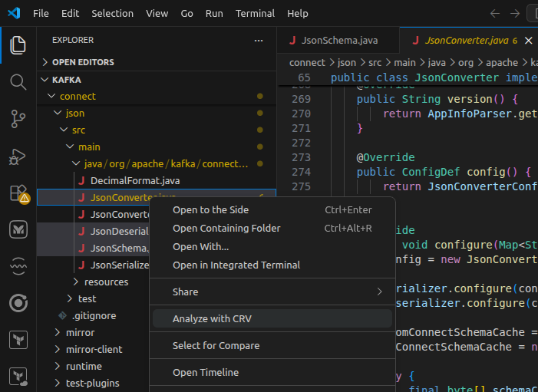Expand the test-plugins folder
538x392 pixels.
(x=58, y=383)
